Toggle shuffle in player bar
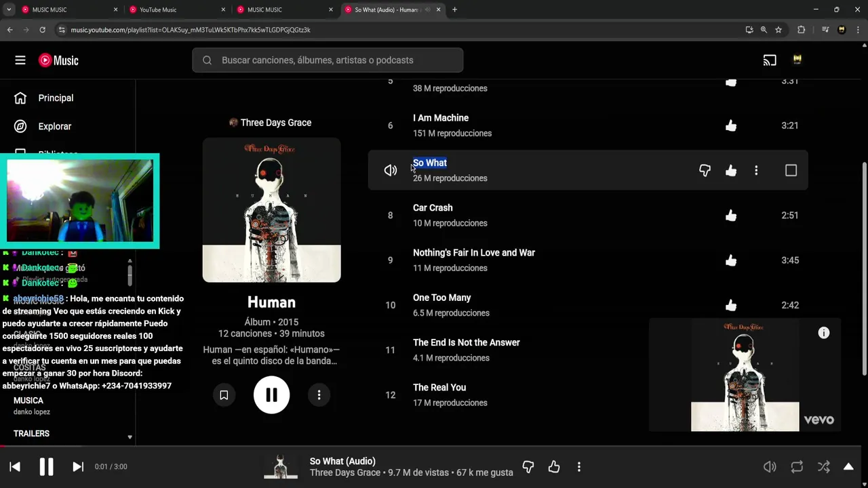Screen dimensions: 868x488 (823, 467)
